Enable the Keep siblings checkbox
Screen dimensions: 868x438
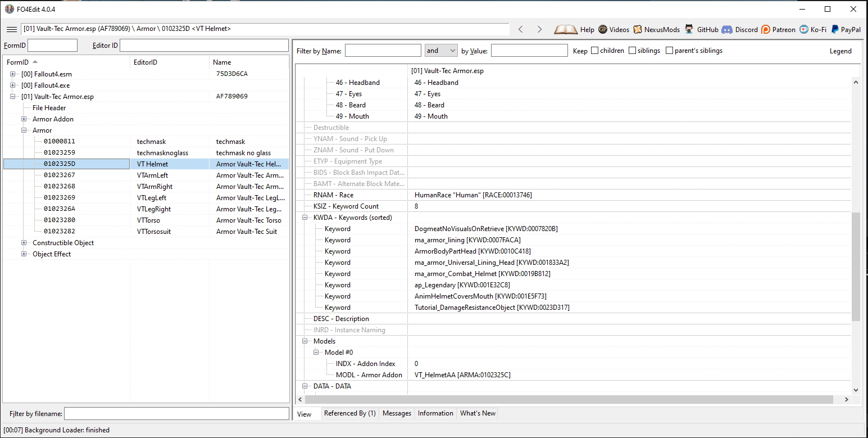click(632, 51)
